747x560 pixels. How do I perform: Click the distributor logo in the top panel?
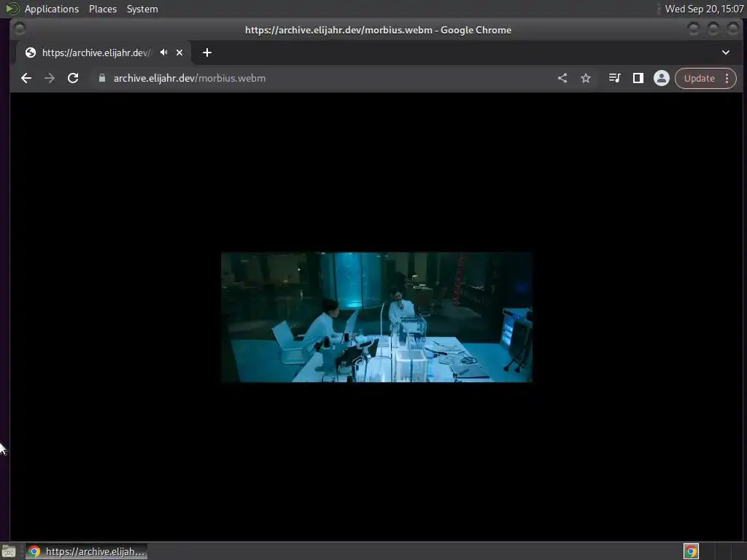point(12,9)
